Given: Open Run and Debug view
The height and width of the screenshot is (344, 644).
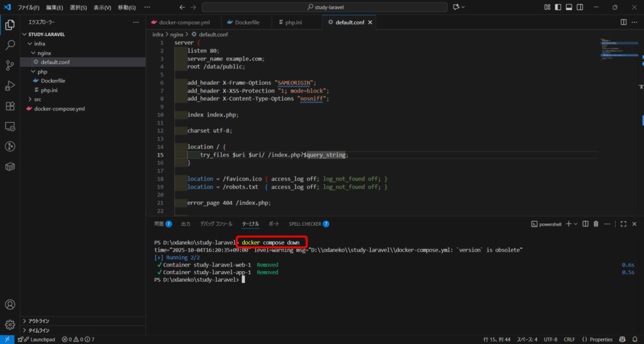Looking at the screenshot, I should pyautogui.click(x=10, y=86).
